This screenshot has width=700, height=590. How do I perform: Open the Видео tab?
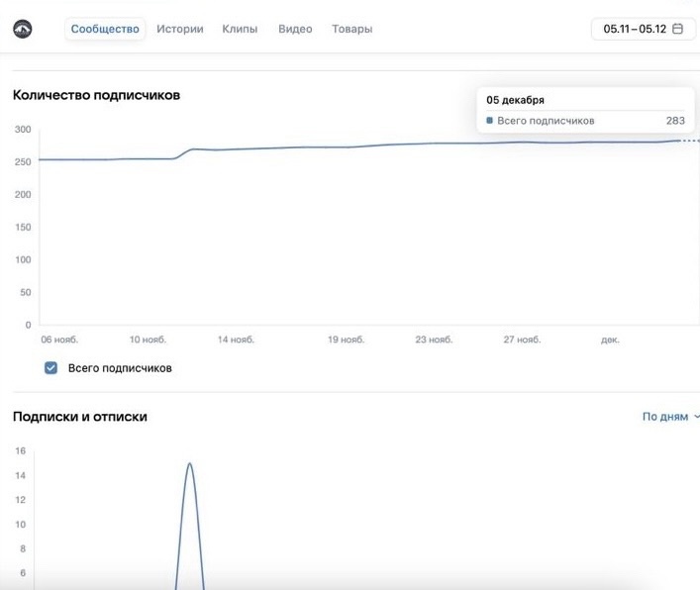coord(295,29)
